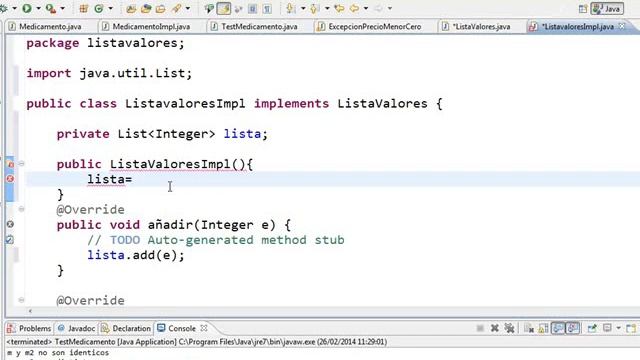Launch External Tools run icon
Viewport: 640px width, 360px height.
(x=51, y=8)
